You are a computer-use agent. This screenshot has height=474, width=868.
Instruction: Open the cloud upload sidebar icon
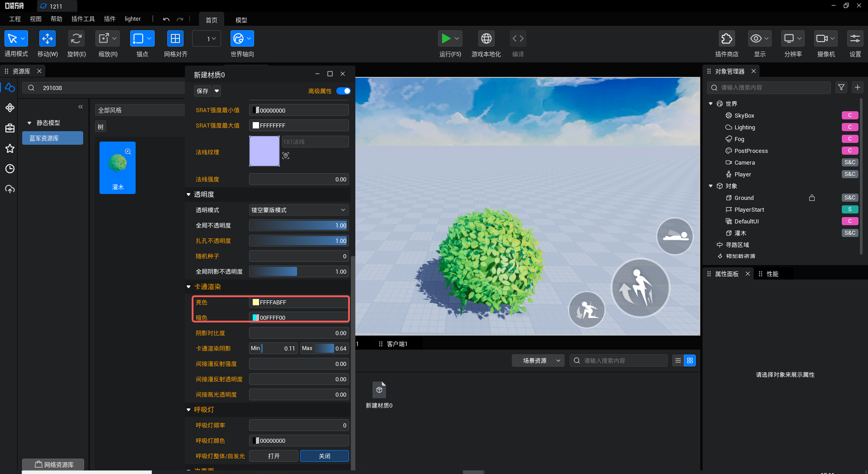10,189
